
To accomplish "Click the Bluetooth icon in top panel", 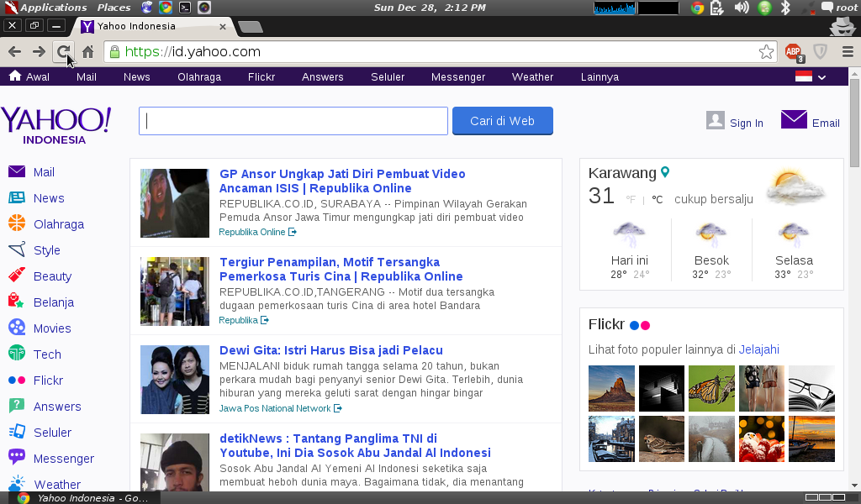I will pyautogui.click(x=785, y=7).
